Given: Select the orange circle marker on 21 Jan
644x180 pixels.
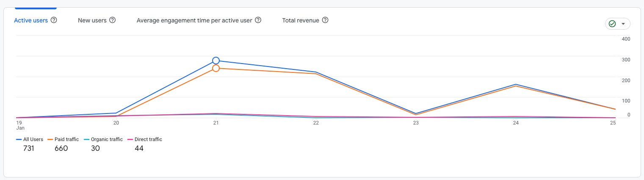Looking at the screenshot, I should (216, 68).
